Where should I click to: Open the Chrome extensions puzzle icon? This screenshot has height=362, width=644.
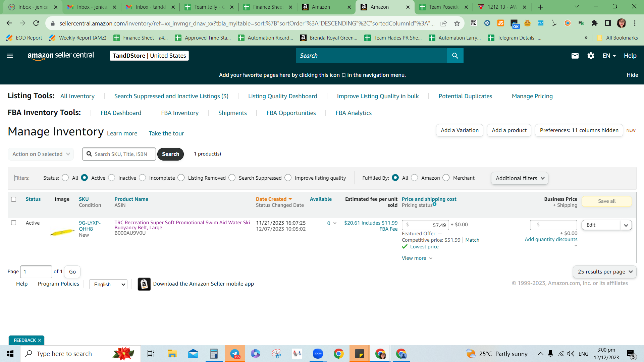click(594, 23)
